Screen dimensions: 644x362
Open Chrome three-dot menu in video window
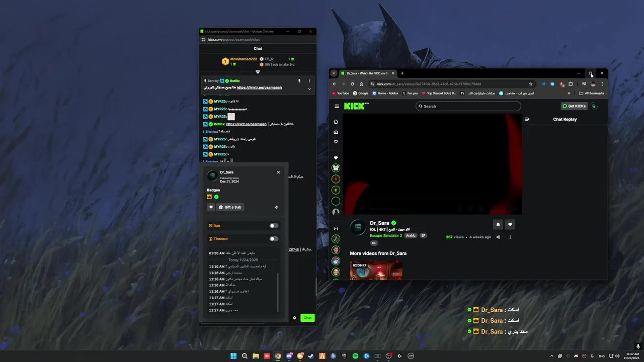tap(602, 84)
